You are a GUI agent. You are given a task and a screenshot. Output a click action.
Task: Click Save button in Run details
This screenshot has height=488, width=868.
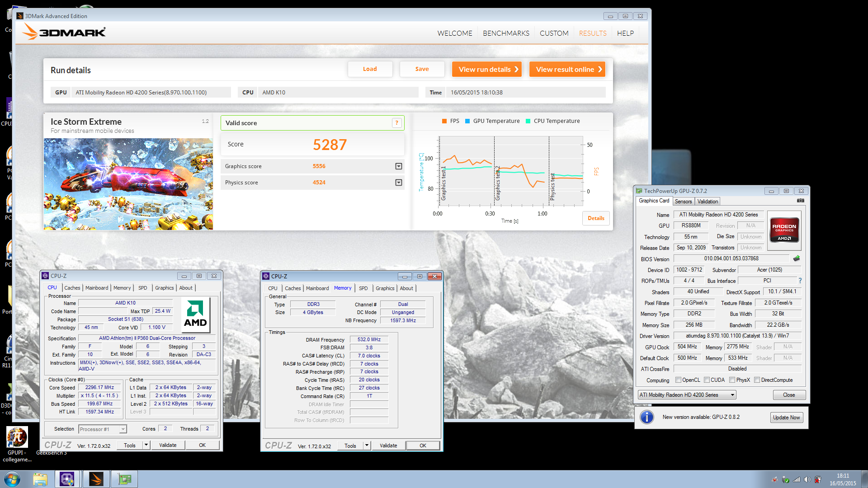(x=422, y=69)
